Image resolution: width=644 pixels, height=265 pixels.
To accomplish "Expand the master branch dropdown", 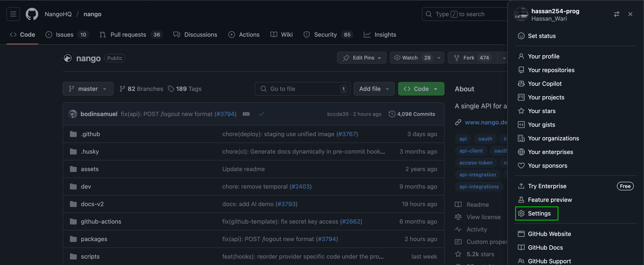I will pyautogui.click(x=88, y=89).
